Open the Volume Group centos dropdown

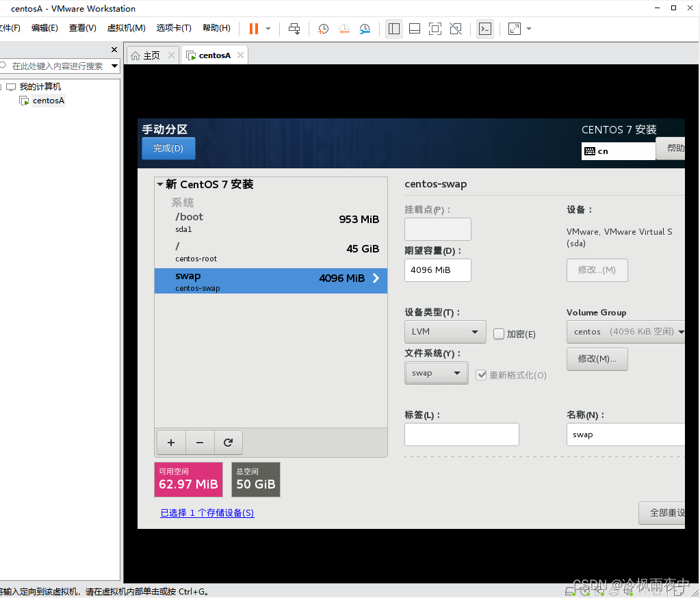tap(626, 332)
